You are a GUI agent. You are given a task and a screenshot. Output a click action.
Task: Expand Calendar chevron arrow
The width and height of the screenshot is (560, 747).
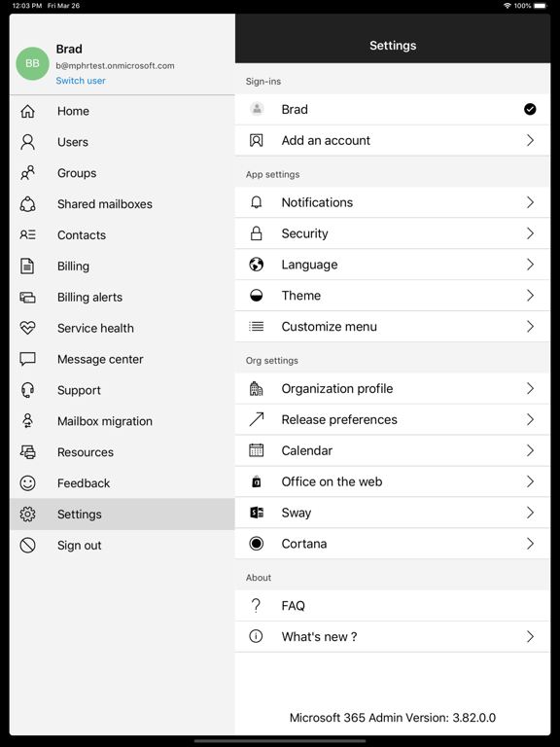click(530, 450)
